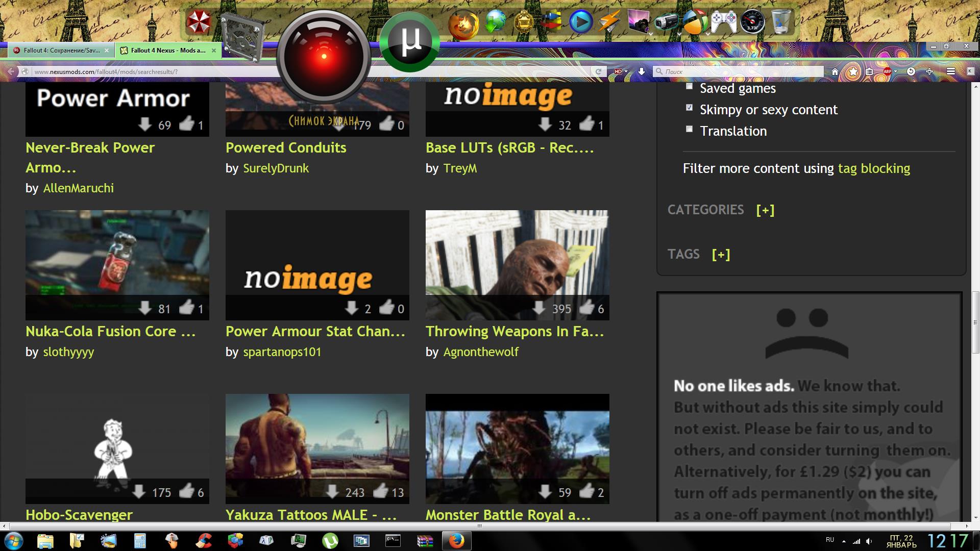Switch to the Fallout 4 Сохранение tab
Viewport: 980px width, 551px height.
coord(56,51)
